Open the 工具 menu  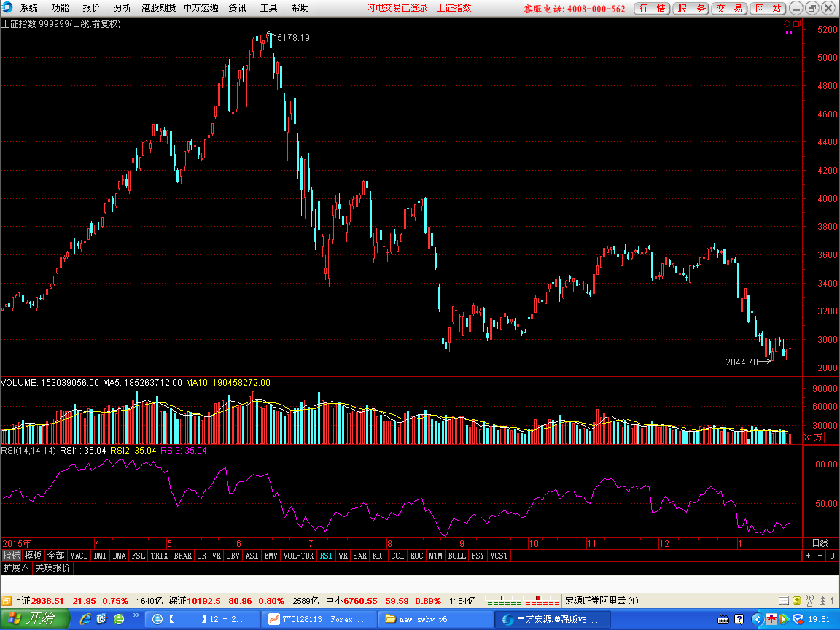tap(268, 7)
